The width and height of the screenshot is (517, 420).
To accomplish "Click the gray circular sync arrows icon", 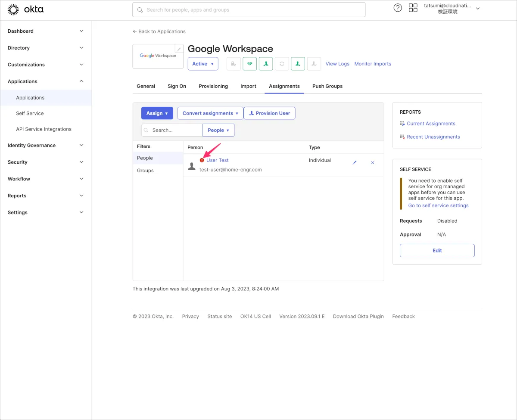I will point(282,64).
